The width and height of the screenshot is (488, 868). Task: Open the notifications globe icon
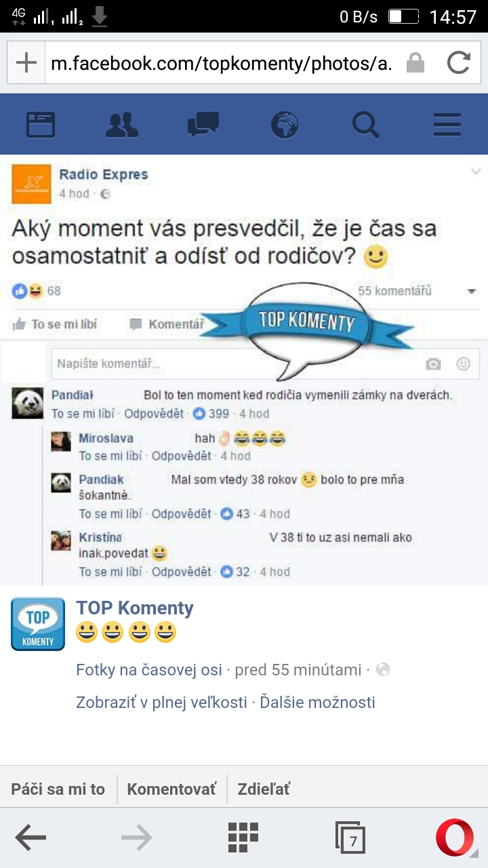(x=285, y=125)
